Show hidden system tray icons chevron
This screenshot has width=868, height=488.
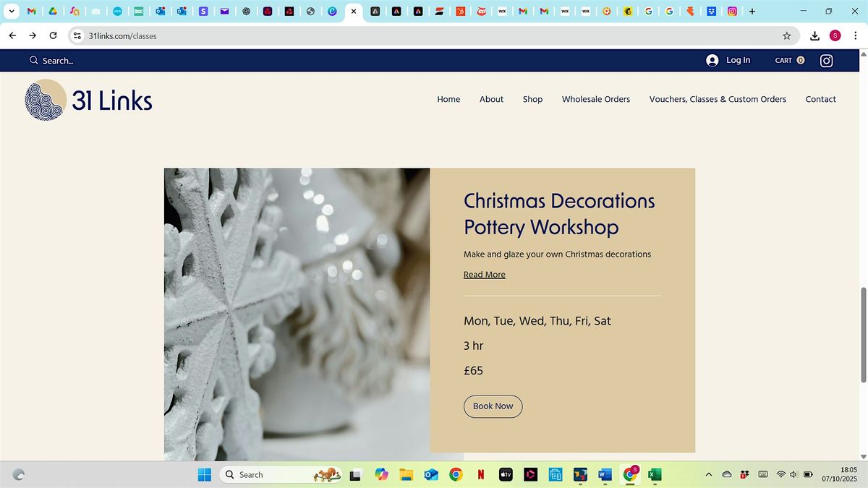tap(708, 475)
